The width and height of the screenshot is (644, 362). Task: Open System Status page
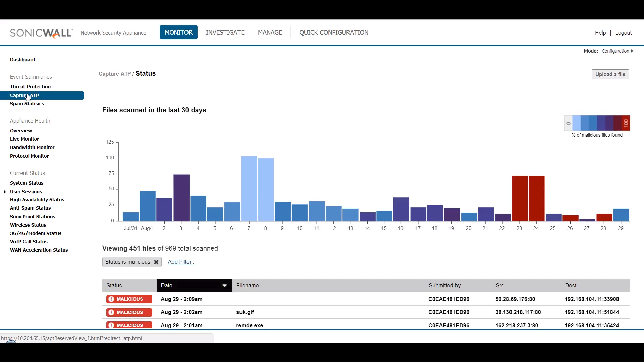[26, 183]
